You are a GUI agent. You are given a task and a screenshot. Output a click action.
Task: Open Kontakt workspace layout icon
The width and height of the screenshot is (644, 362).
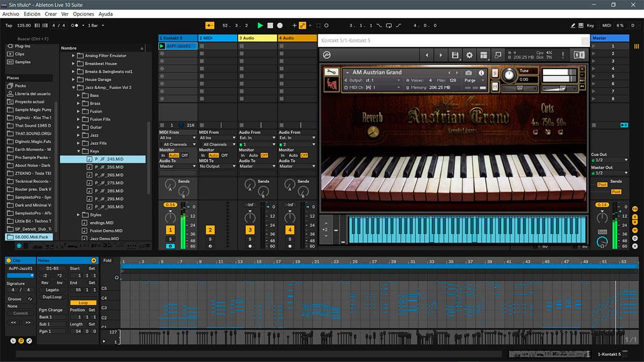pos(484,55)
